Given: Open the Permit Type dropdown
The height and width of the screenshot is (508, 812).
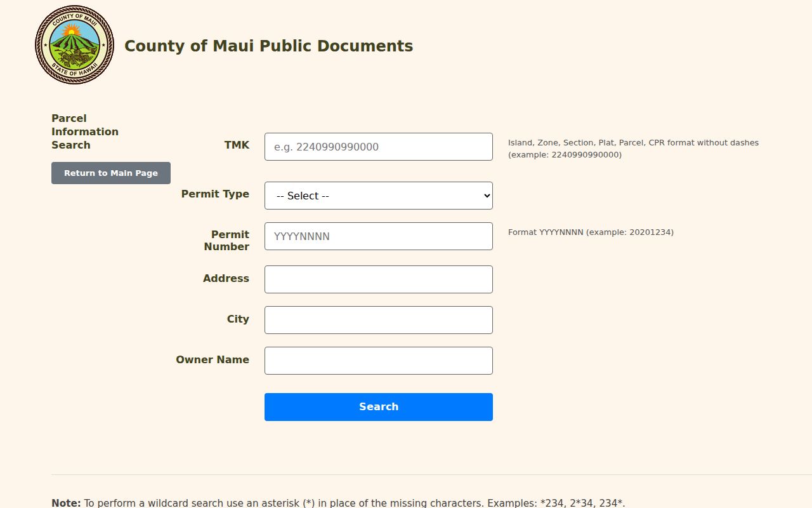Looking at the screenshot, I should tap(379, 196).
